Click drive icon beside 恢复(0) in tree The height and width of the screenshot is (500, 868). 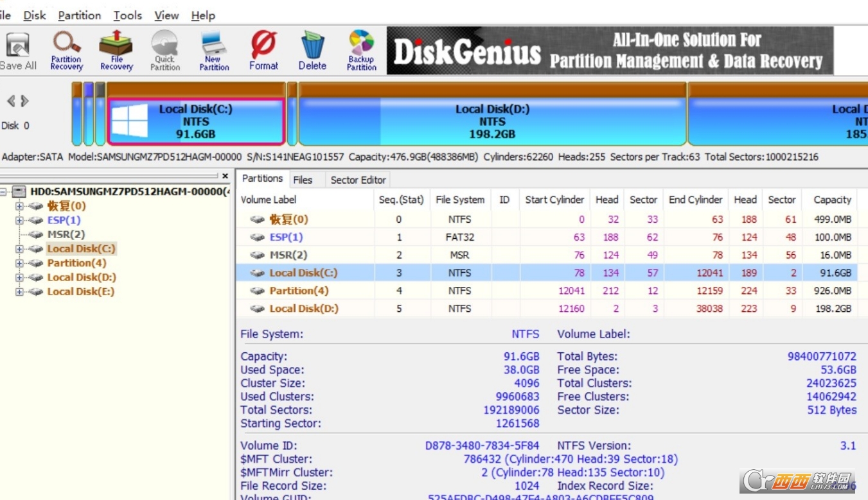point(36,206)
